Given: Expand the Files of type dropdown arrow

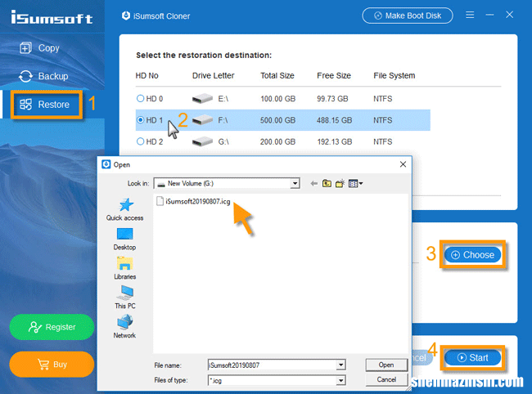Looking at the screenshot, I should pyautogui.click(x=340, y=380).
